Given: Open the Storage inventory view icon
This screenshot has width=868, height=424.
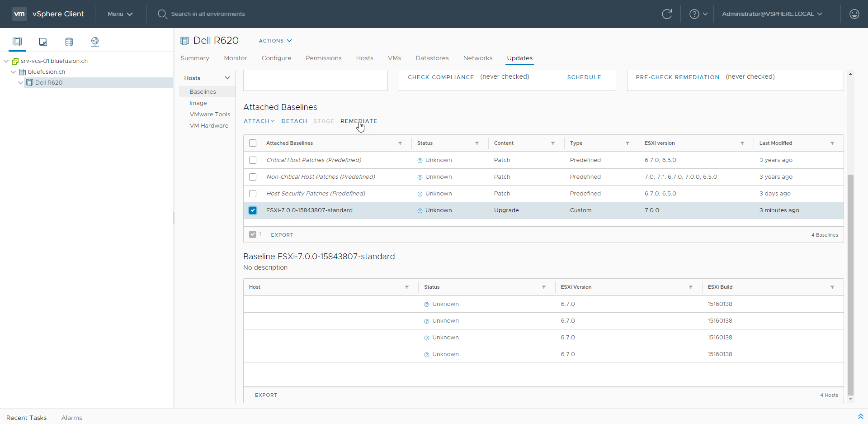Looking at the screenshot, I should (x=69, y=42).
